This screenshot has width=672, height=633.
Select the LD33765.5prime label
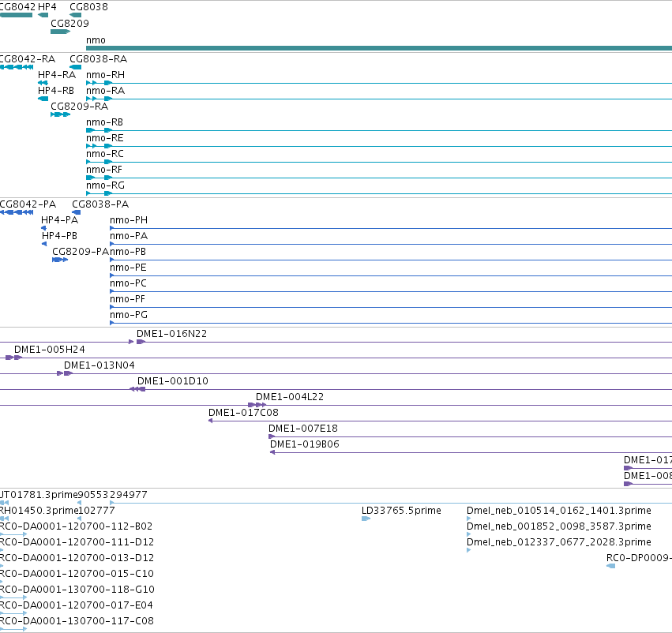pyautogui.click(x=402, y=511)
